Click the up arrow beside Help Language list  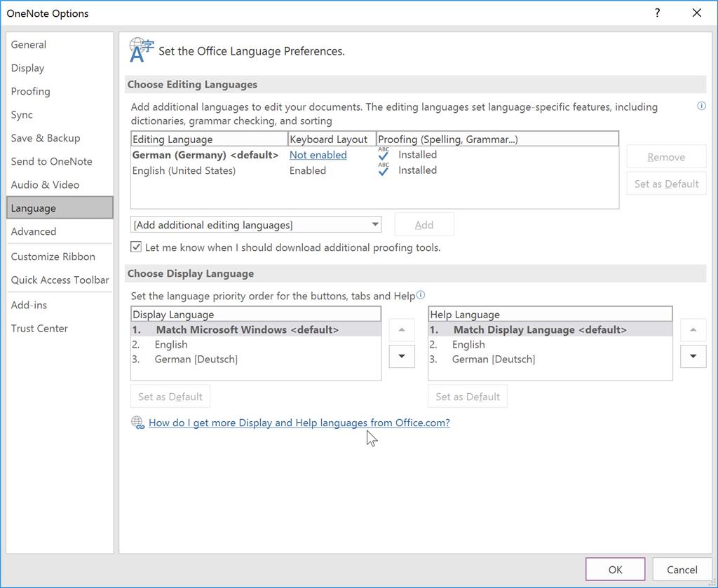pyautogui.click(x=693, y=329)
